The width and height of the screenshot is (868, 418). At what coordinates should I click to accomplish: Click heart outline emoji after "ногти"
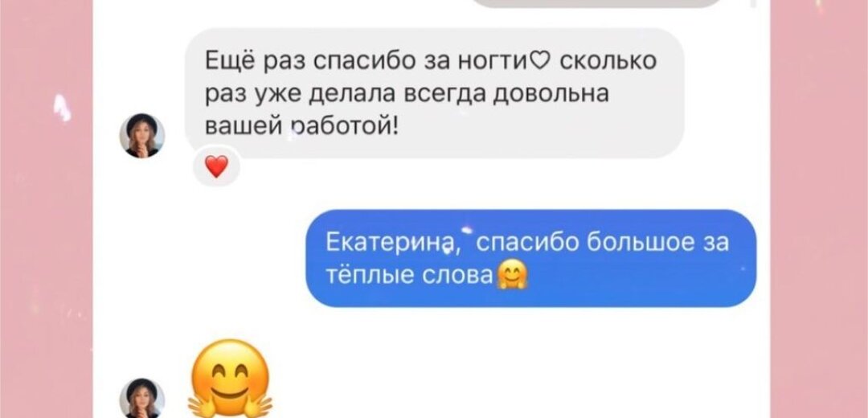point(538,60)
